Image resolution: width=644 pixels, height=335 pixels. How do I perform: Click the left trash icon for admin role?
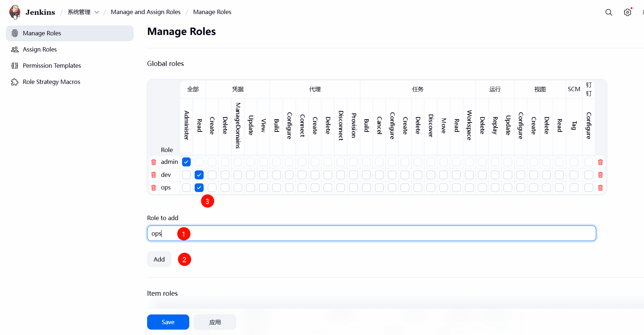pyautogui.click(x=154, y=162)
